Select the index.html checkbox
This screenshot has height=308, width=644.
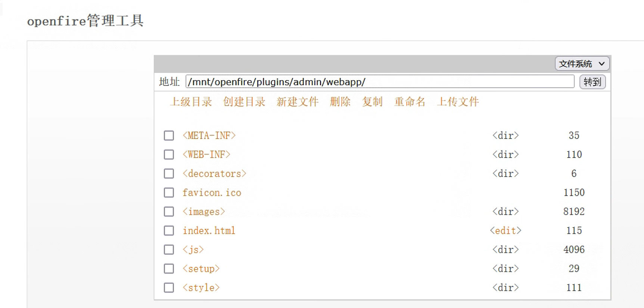tap(169, 231)
